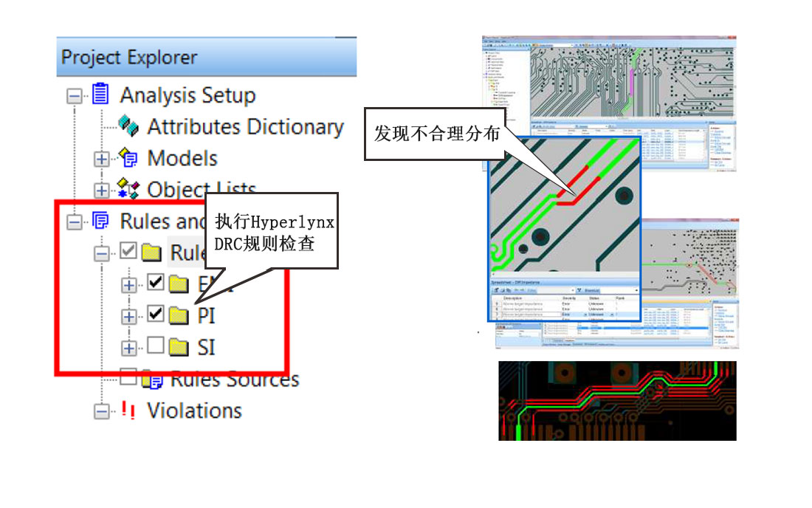
Task: Toggle the Rules Sources checkbox
Action: [x=128, y=377]
